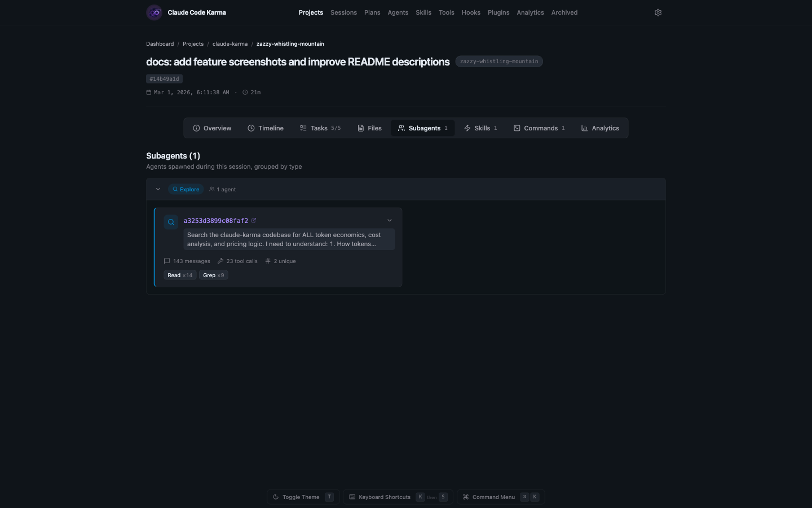Open Skills in top navigation

423,12
